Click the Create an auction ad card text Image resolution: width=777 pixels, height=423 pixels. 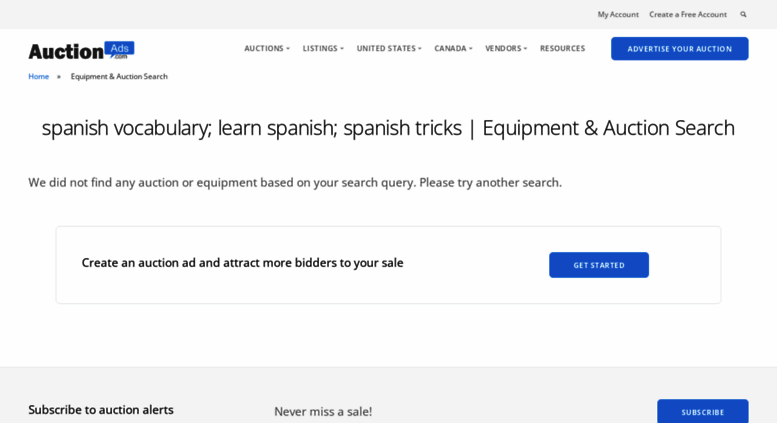coord(242,263)
